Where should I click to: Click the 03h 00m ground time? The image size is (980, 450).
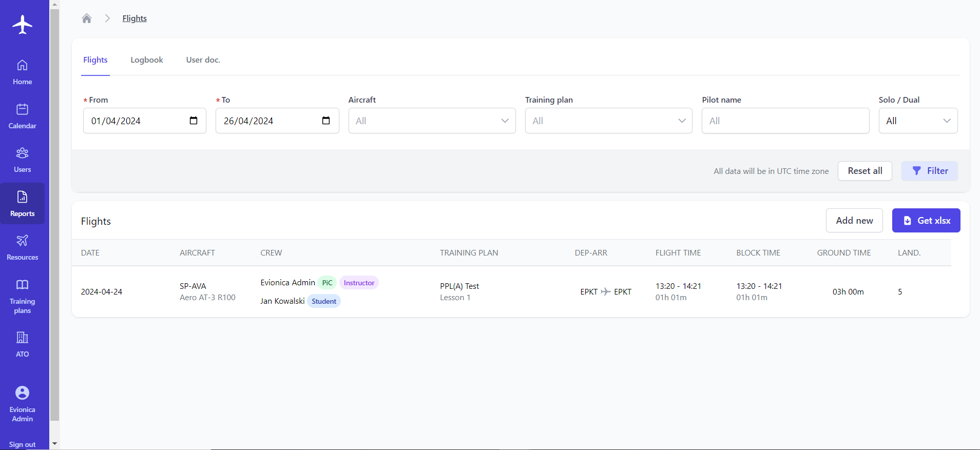click(848, 292)
